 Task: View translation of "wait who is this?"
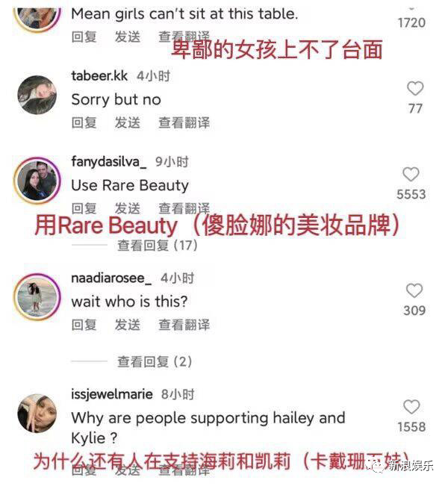click(x=184, y=325)
